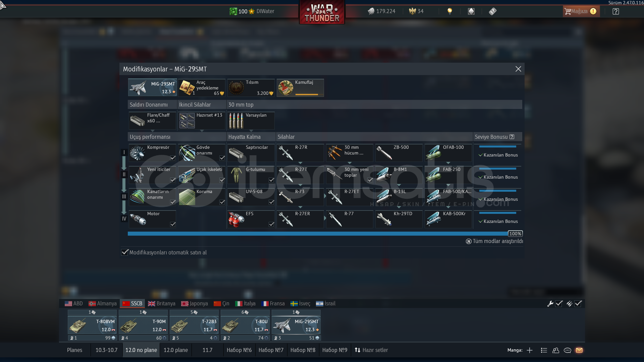This screenshot has height=362, width=644.
Task: Select the T-90M vehicle slot
Action: tap(143, 325)
